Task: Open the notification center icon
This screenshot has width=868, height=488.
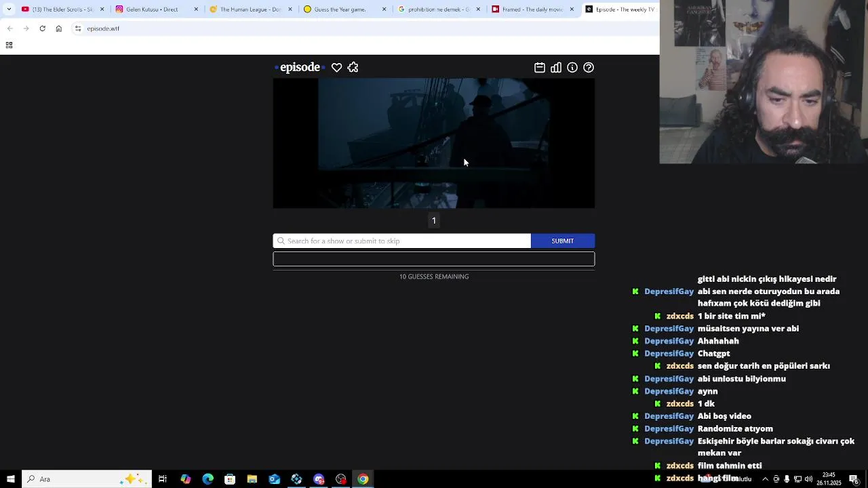Action: 853,479
